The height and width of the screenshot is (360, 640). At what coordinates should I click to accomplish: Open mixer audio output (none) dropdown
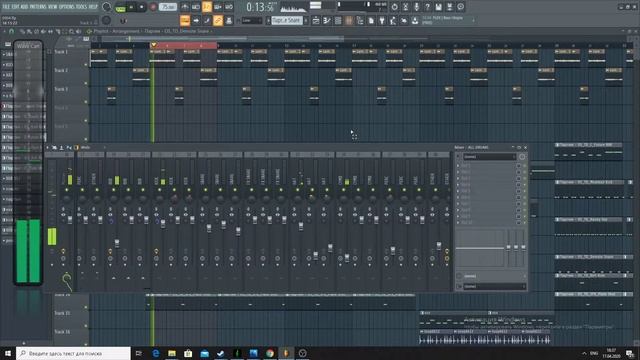point(494,287)
